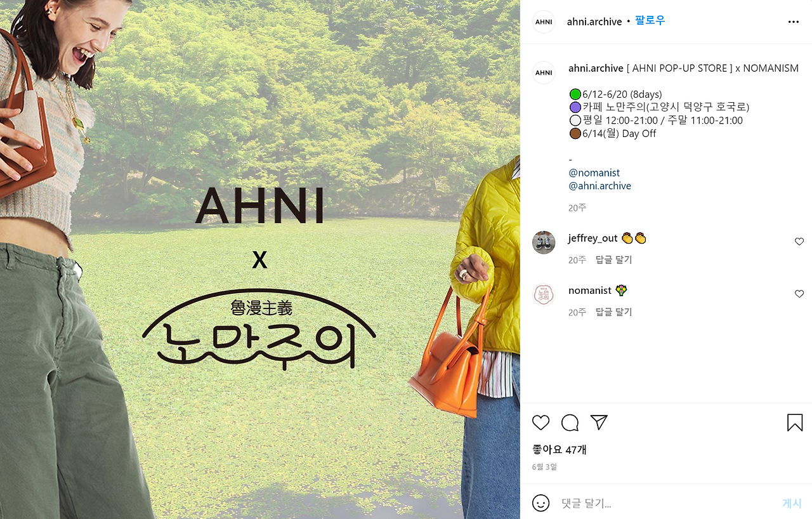Image resolution: width=812 pixels, height=519 pixels.
Task: Open nomanist's profile avatar
Action: (544, 294)
